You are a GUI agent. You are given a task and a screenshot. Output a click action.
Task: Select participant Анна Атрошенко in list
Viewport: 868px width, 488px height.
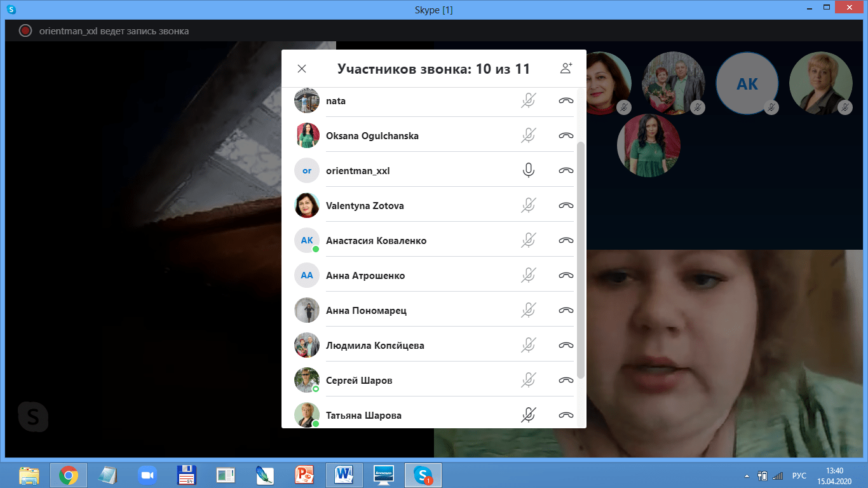(365, 276)
